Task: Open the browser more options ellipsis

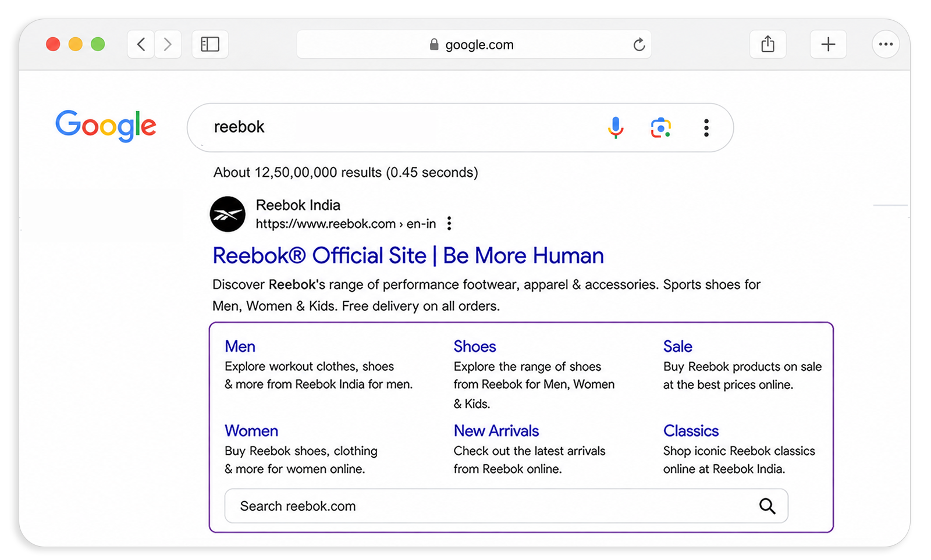Action: pos(886,44)
